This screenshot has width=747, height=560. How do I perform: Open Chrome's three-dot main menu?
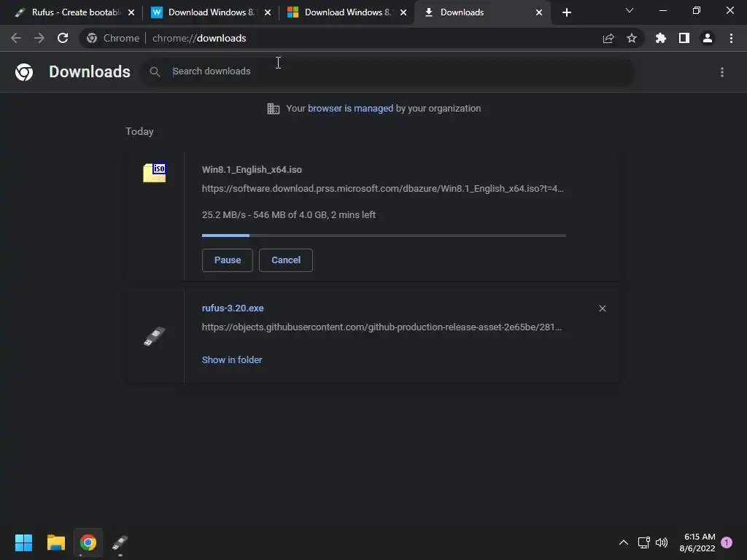pyautogui.click(x=731, y=38)
